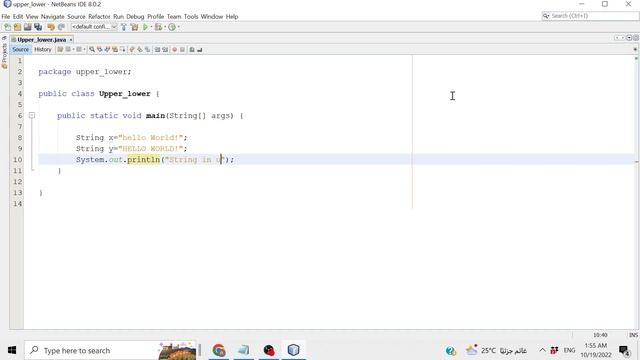
Task: Click the Type here to search box
Action: click(110, 350)
